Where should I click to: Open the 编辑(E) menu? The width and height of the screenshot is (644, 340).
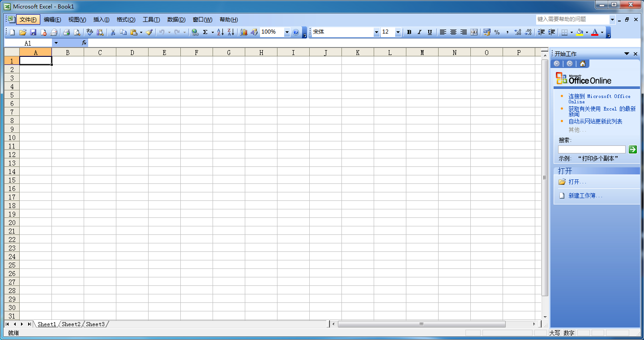point(52,20)
